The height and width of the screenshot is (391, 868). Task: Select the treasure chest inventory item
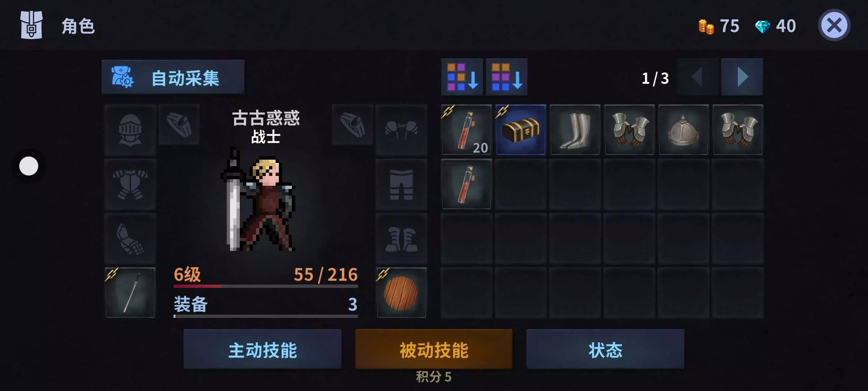520,130
